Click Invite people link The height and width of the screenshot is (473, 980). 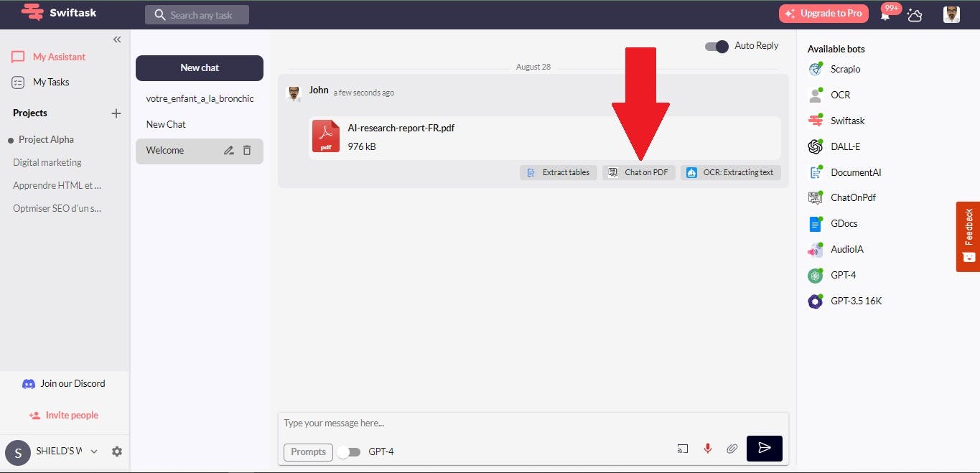pyautogui.click(x=64, y=416)
